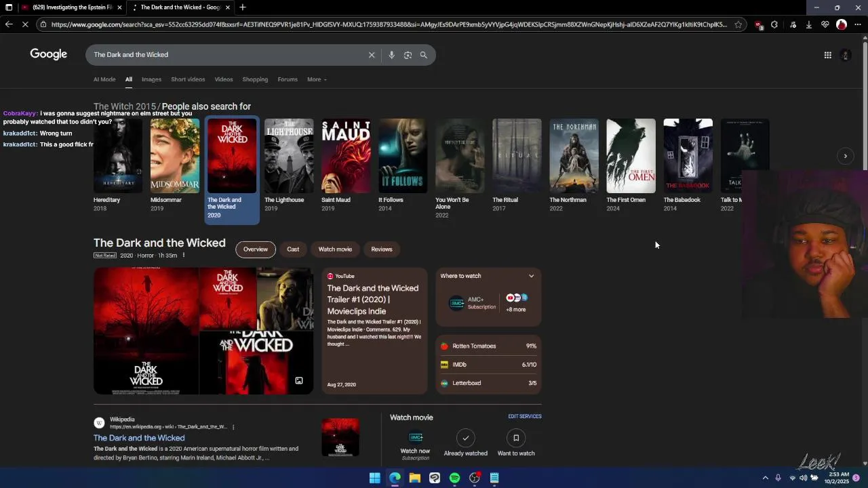The width and height of the screenshot is (868, 488).
Task: Switch to Forums tab
Action: pyautogui.click(x=288, y=79)
